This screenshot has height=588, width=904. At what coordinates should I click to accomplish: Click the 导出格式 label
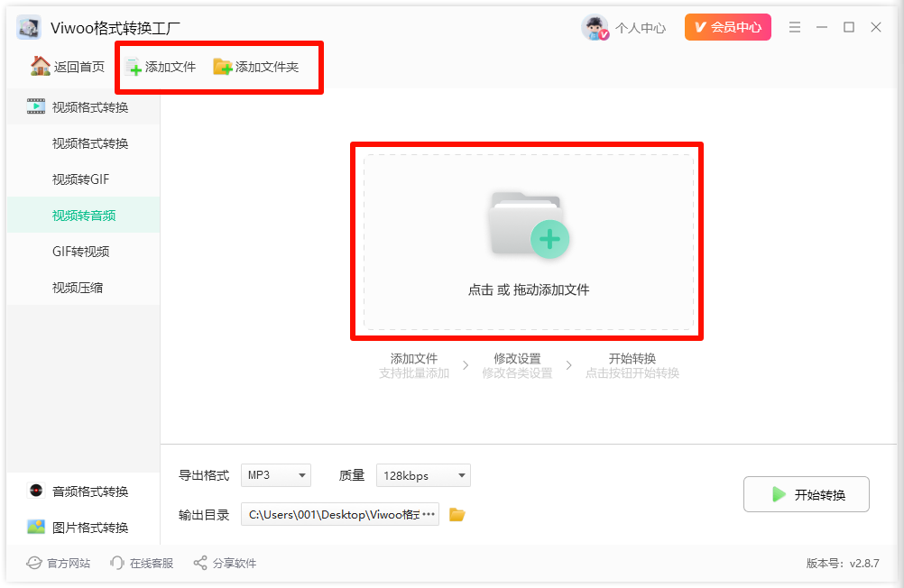pyautogui.click(x=204, y=475)
